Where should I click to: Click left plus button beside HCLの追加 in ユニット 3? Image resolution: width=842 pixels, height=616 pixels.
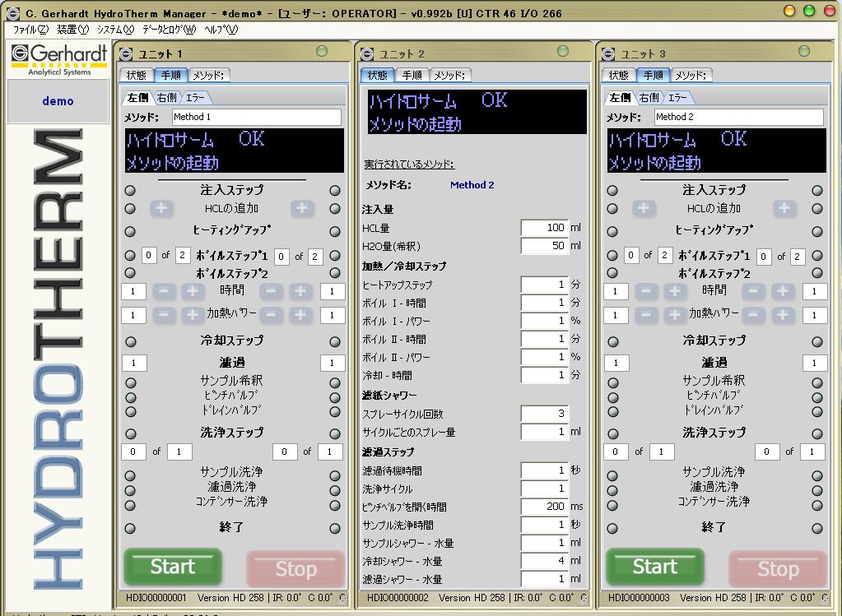point(644,208)
